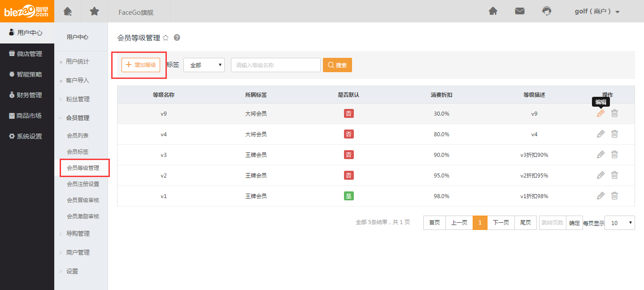Click the trash icon in v3 row
This screenshot has height=290, width=644.
click(x=614, y=155)
